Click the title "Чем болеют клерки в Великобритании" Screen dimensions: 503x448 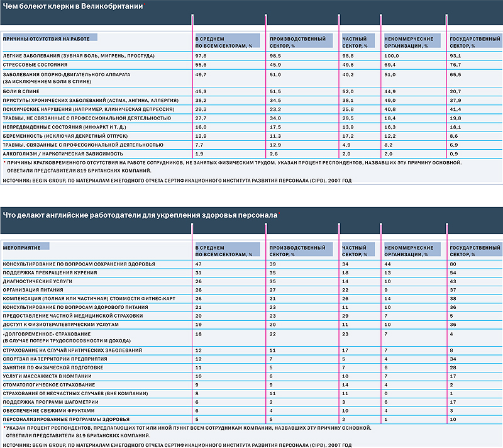pos(72,6)
